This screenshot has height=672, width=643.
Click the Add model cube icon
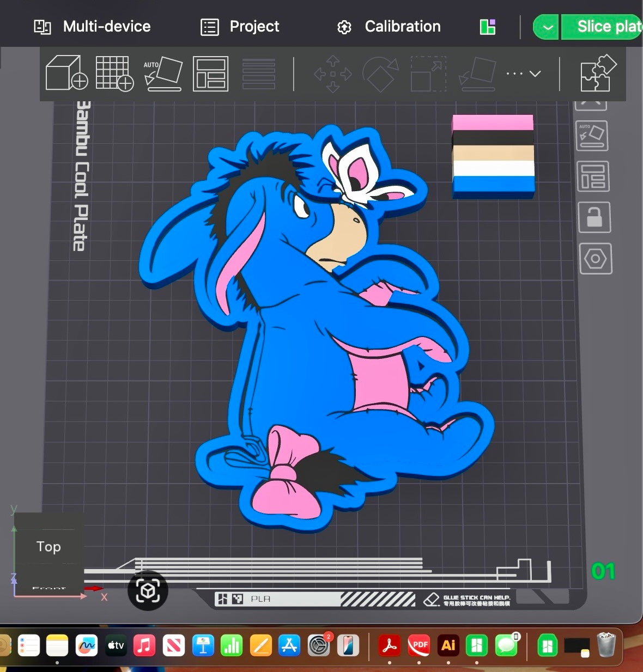67,73
